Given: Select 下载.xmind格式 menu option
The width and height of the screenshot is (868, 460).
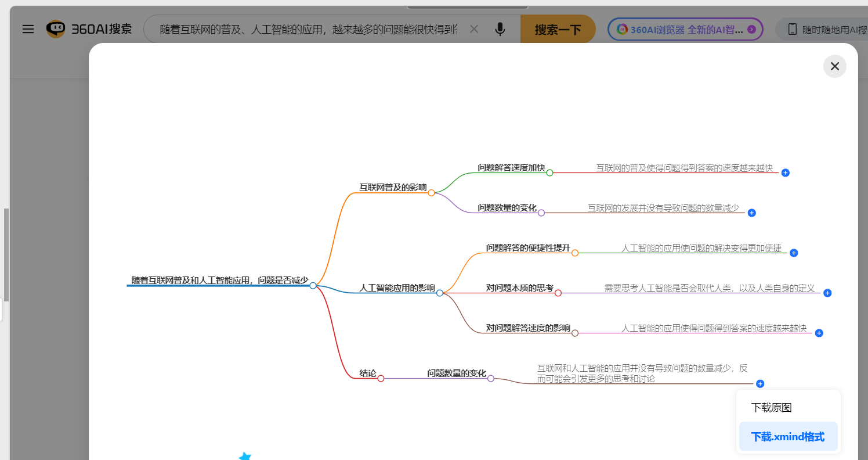Looking at the screenshot, I should point(787,437).
